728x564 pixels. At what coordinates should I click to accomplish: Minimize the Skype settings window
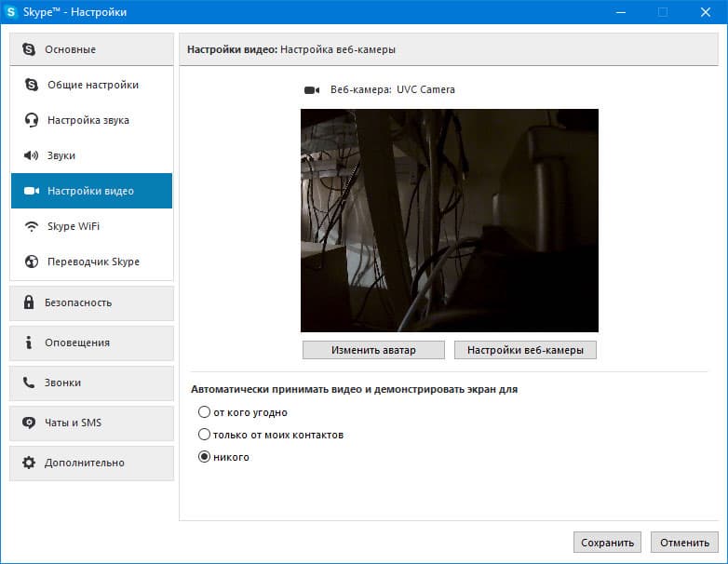[x=621, y=12]
